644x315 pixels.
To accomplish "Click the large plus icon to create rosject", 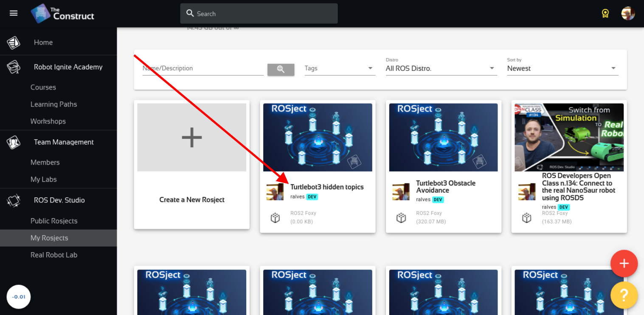I will tap(191, 138).
